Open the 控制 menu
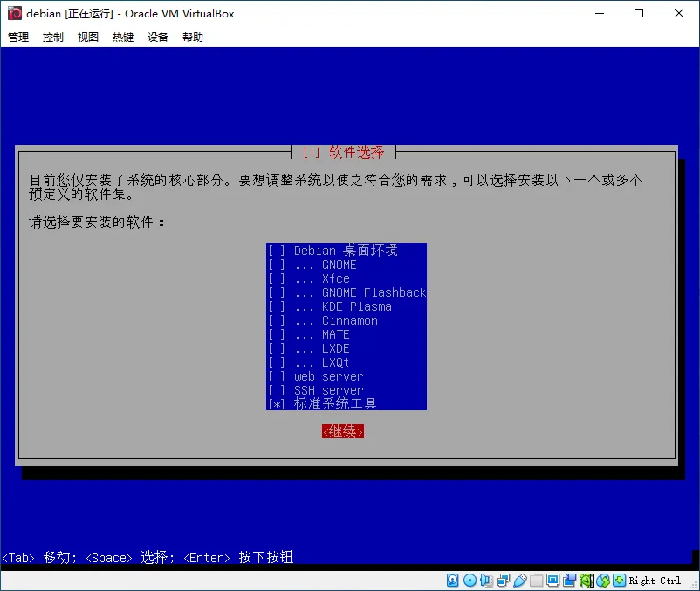The height and width of the screenshot is (591, 700). [53, 37]
